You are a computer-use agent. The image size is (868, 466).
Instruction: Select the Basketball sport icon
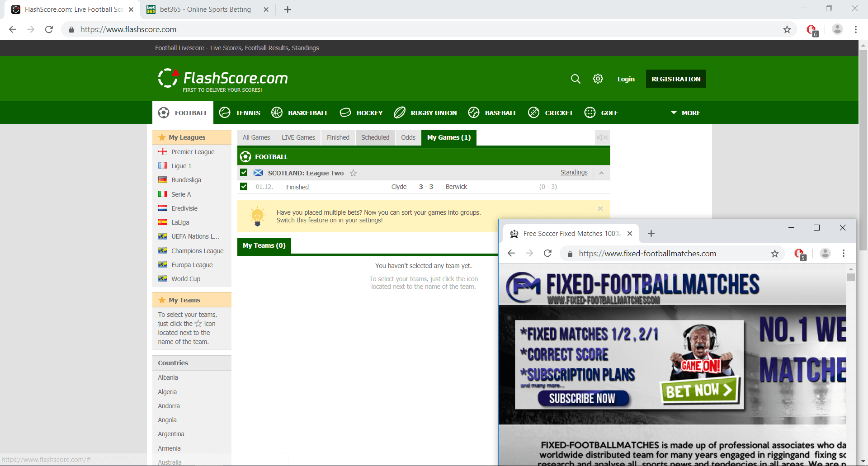(x=277, y=113)
